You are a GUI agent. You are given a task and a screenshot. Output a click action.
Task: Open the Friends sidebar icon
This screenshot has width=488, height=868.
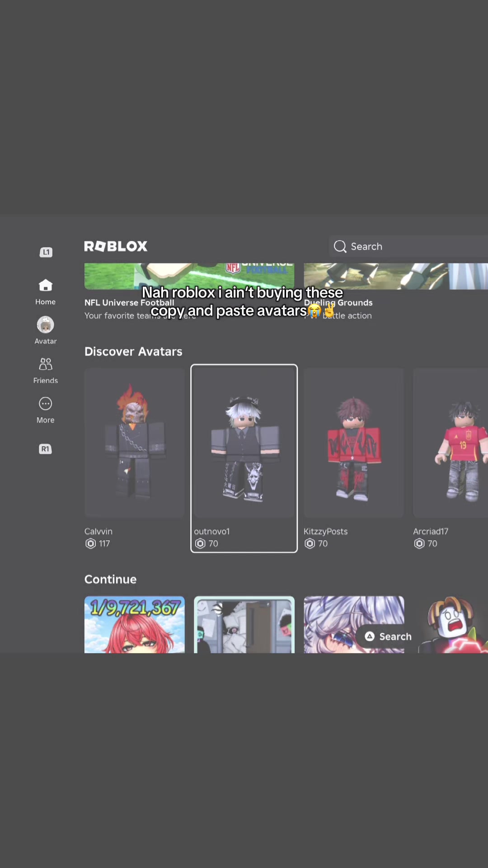pyautogui.click(x=46, y=371)
